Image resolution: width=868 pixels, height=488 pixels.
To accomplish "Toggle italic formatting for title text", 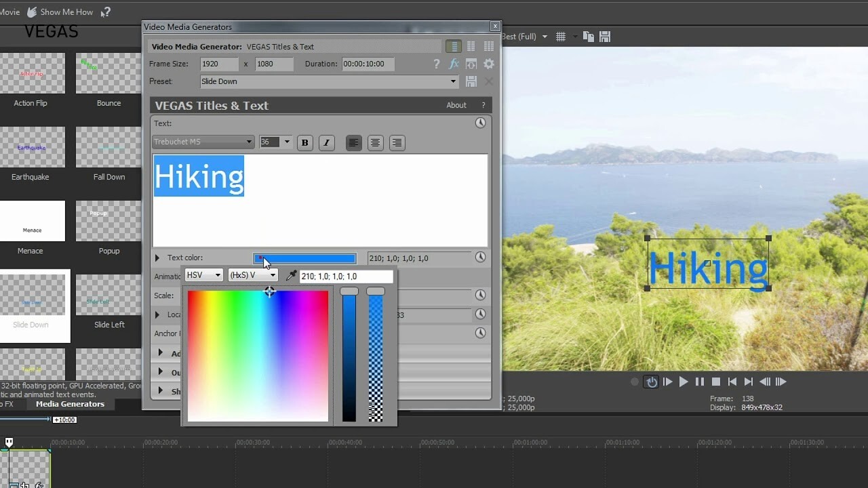I will coord(326,142).
